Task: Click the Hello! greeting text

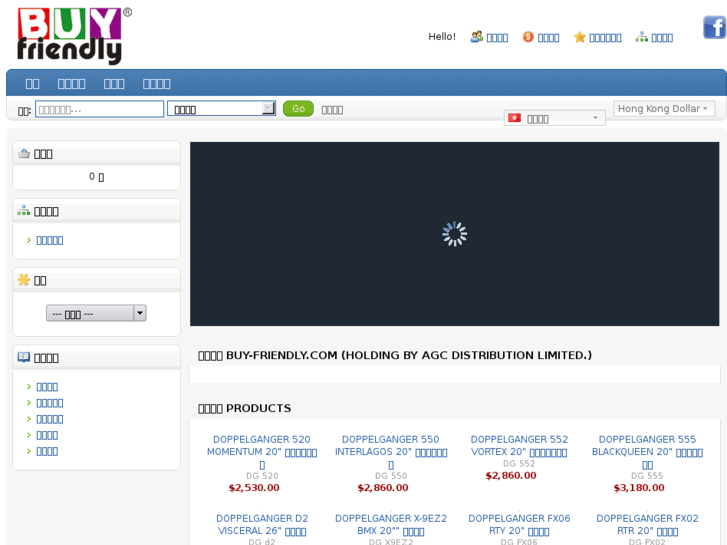Action: pos(442,37)
